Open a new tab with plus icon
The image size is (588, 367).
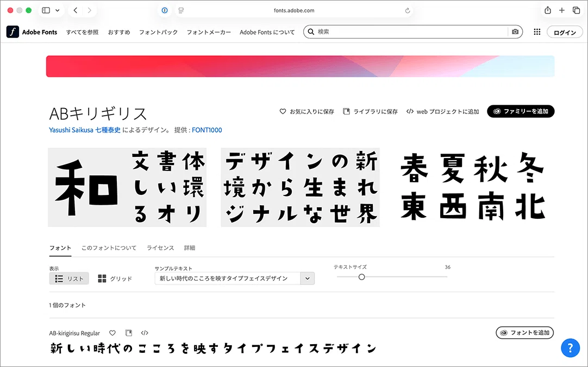click(x=562, y=10)
